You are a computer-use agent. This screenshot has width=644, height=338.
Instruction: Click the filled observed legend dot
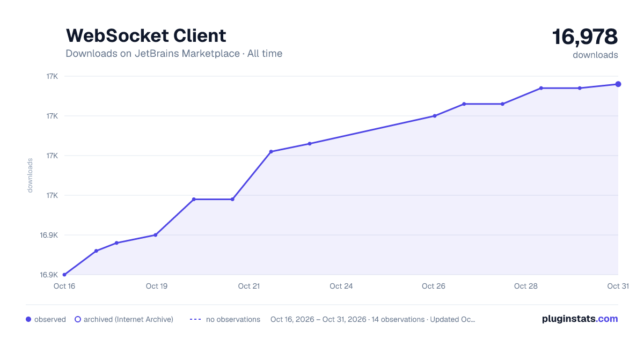[x=28, y=319]
